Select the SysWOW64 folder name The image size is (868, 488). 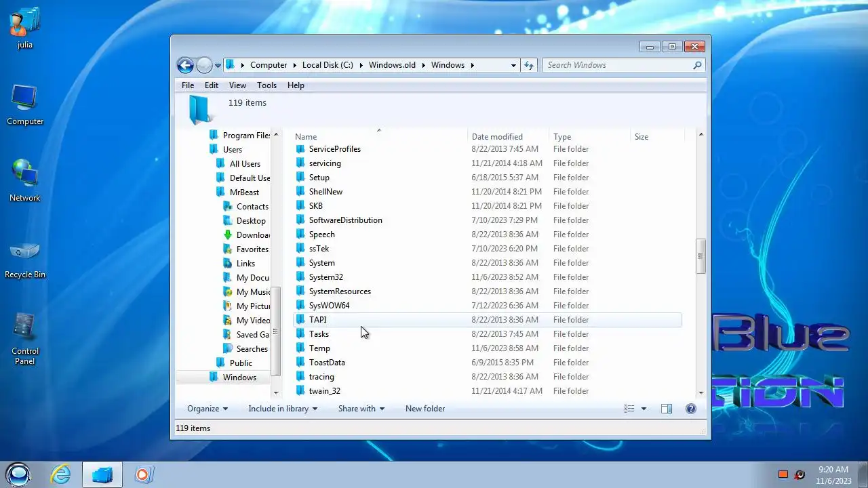[x=329, y=305]
